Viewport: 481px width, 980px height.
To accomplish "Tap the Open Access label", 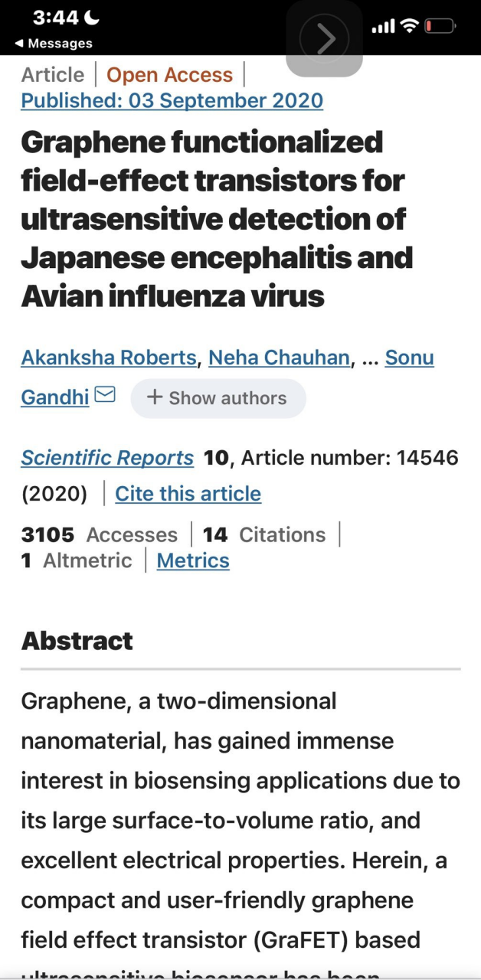I will pos(169,75).
